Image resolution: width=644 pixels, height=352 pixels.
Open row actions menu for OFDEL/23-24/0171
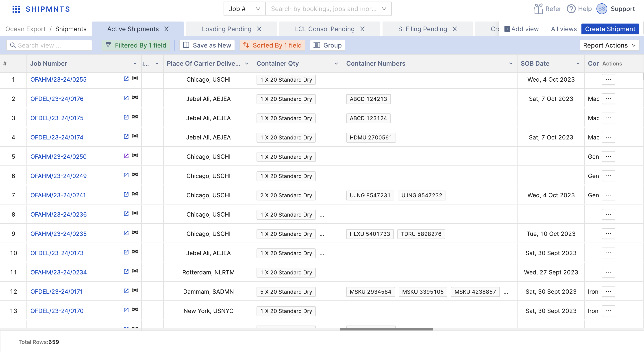(x=609, y=291)
